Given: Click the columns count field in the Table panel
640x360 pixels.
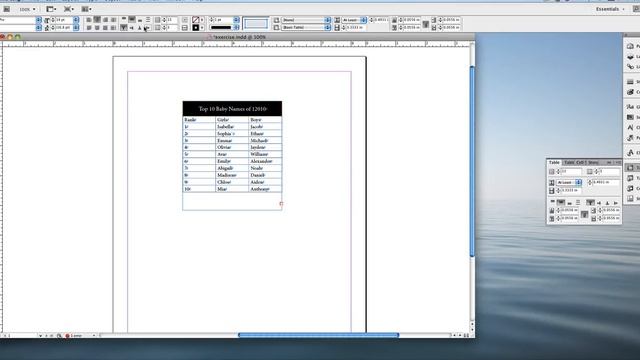Looking at the screenshot, I should (x=610, y=171).
